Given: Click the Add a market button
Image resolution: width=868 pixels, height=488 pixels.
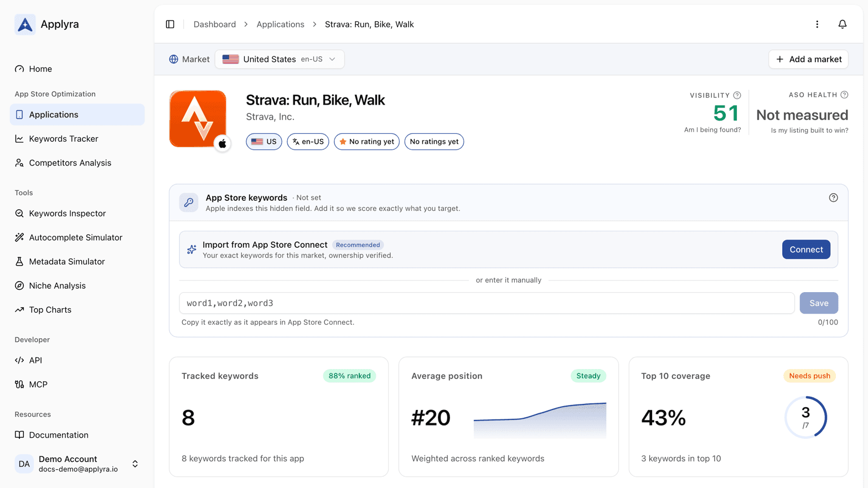Looking at the screenshot, I should click(808, 59).
